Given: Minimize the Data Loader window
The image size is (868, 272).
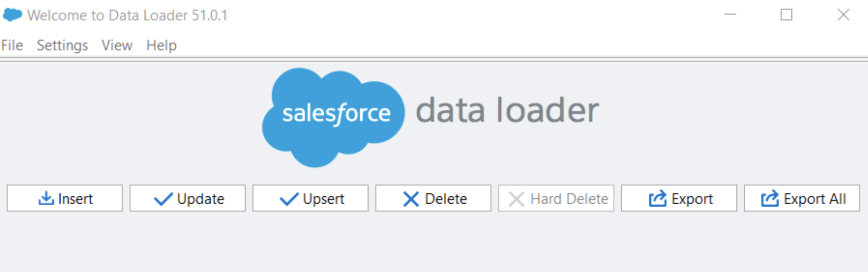Looking at the screenshot, I should click(x=730, y=15).
